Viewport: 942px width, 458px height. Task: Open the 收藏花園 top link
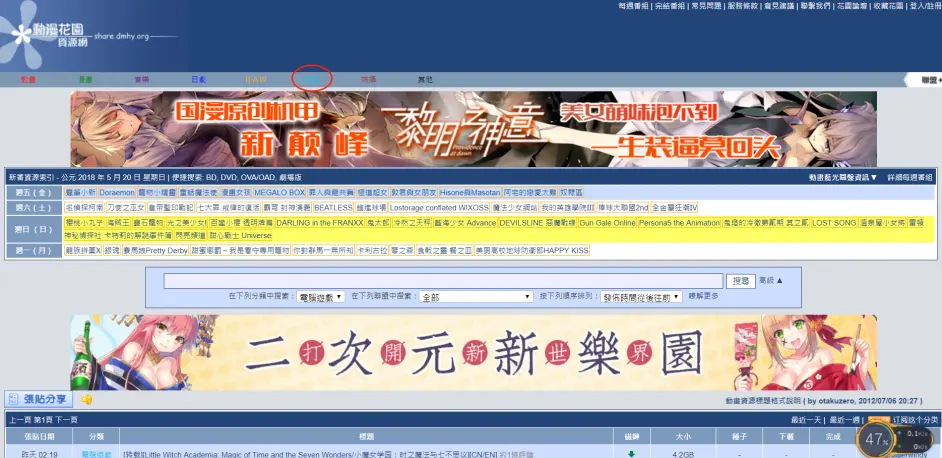888,5
